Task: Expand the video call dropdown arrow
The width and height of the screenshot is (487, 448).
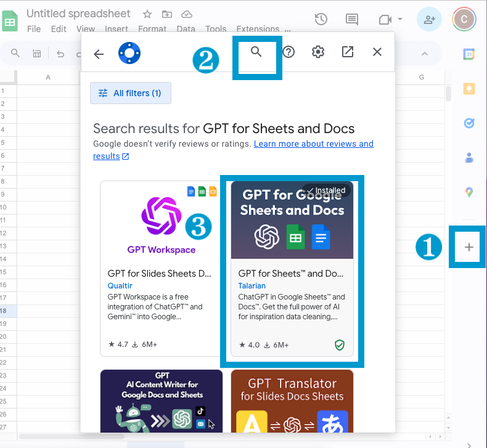Action: click(400, 19)
